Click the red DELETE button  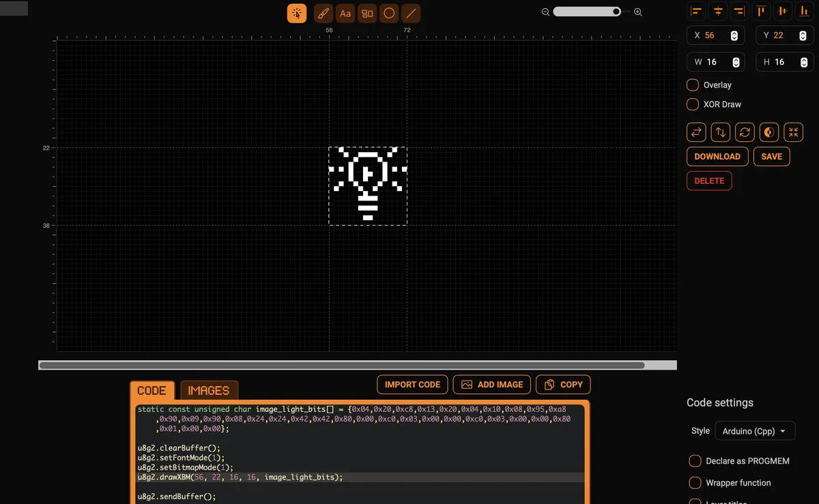click(709, 181)
